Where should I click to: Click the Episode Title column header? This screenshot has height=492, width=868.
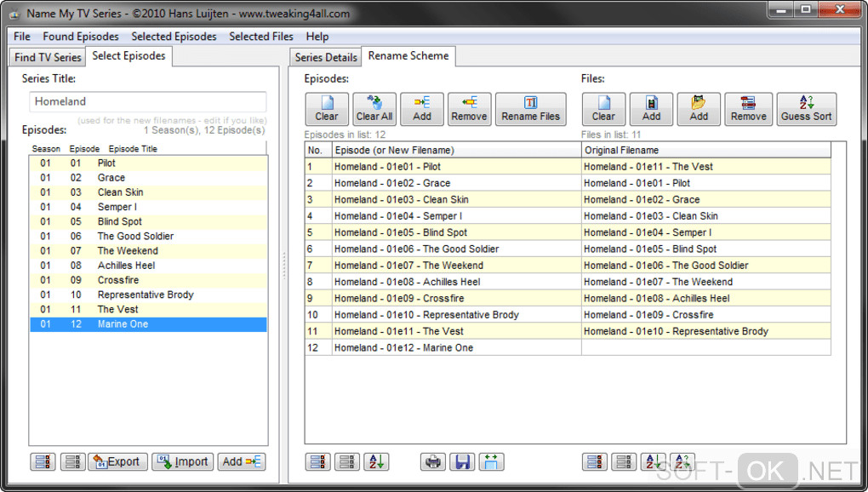coord(133,149)
